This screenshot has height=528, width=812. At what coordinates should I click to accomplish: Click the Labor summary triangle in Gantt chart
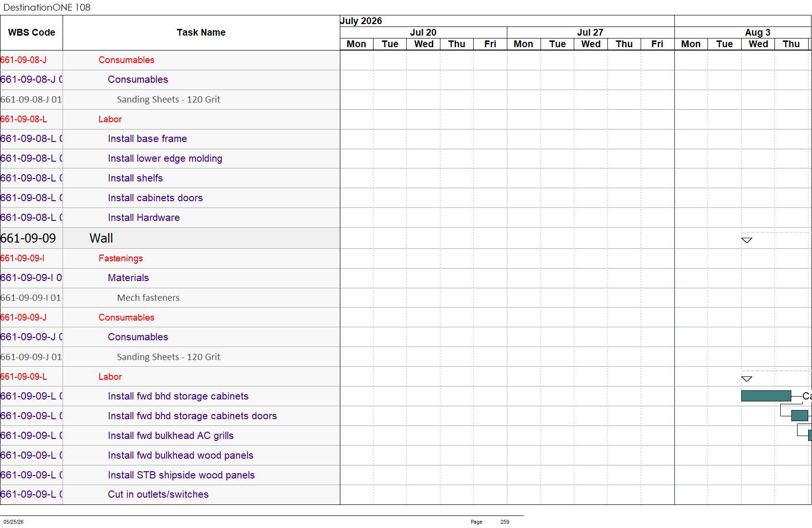pos(747,379)
